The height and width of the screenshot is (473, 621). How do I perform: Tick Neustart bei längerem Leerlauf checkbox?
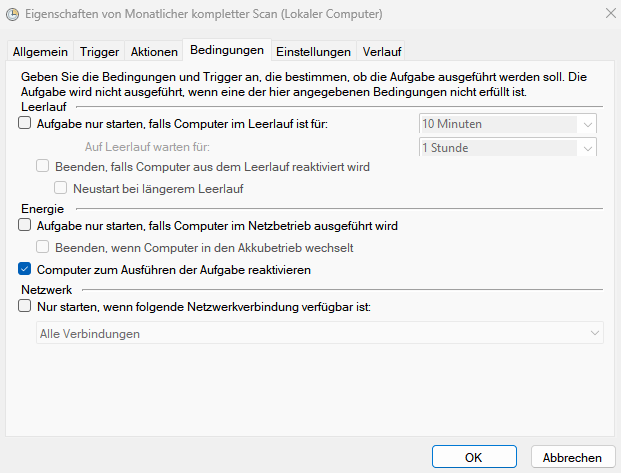[x=61, y=188]
